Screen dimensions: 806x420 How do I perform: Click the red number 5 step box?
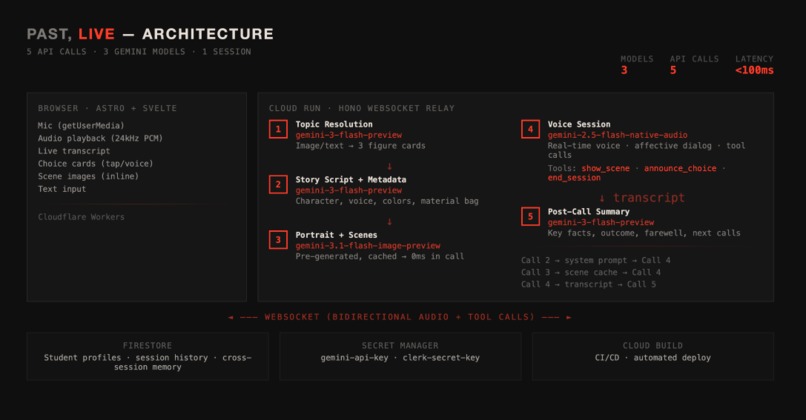tap(530, 216)
